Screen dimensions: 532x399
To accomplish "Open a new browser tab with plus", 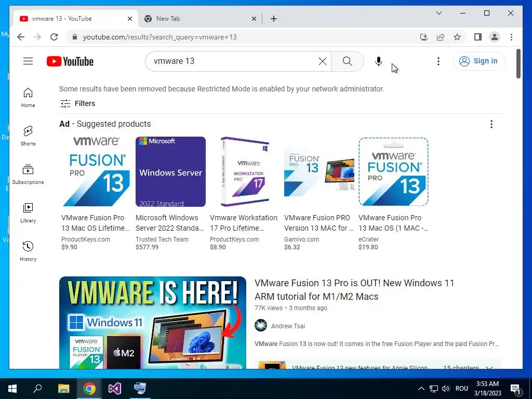I will tap(274, 19).
